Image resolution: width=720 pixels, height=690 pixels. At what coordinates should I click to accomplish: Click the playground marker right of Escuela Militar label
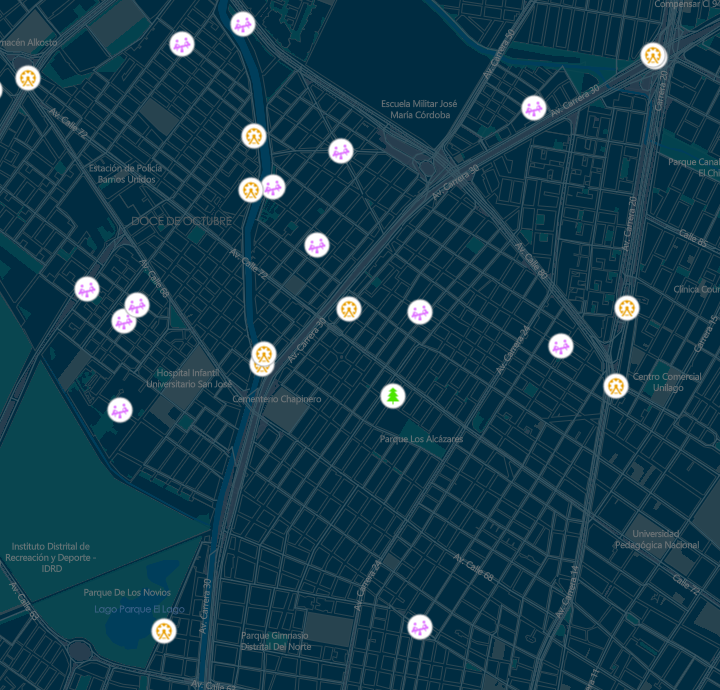pos(534,107)
